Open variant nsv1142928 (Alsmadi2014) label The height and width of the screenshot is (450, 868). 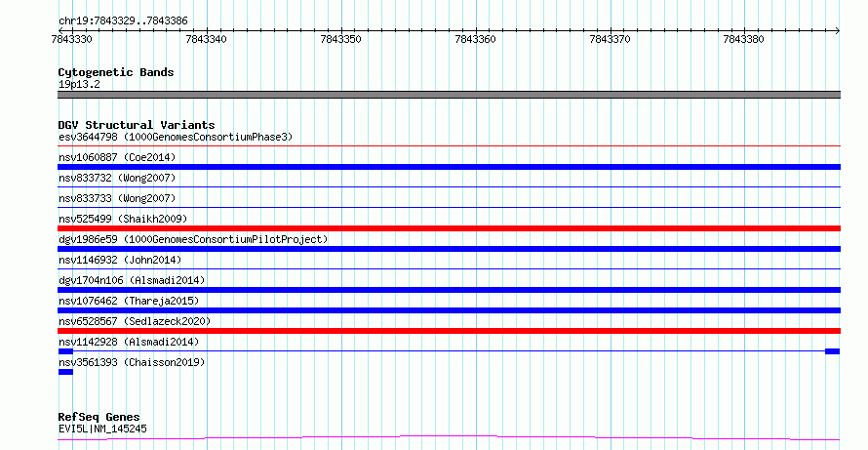click(129, 342)
